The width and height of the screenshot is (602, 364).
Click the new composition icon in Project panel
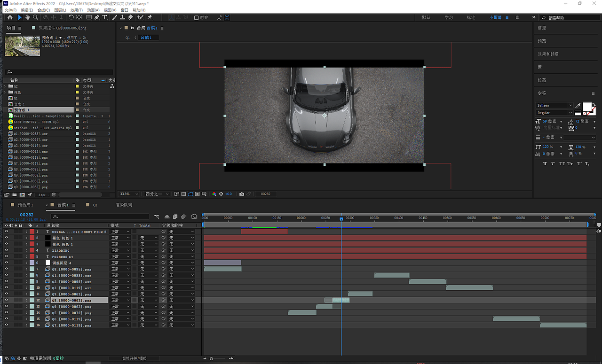pyautogui.click(x=22, y=194)
